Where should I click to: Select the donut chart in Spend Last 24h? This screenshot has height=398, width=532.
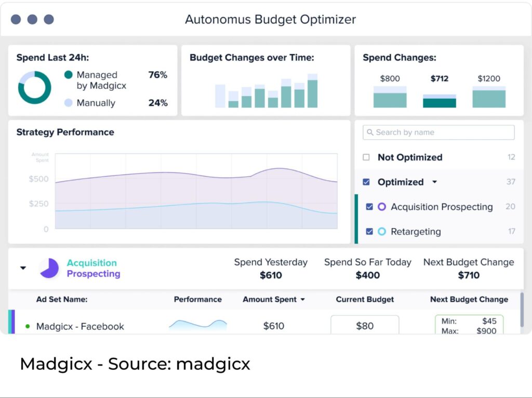35,87
